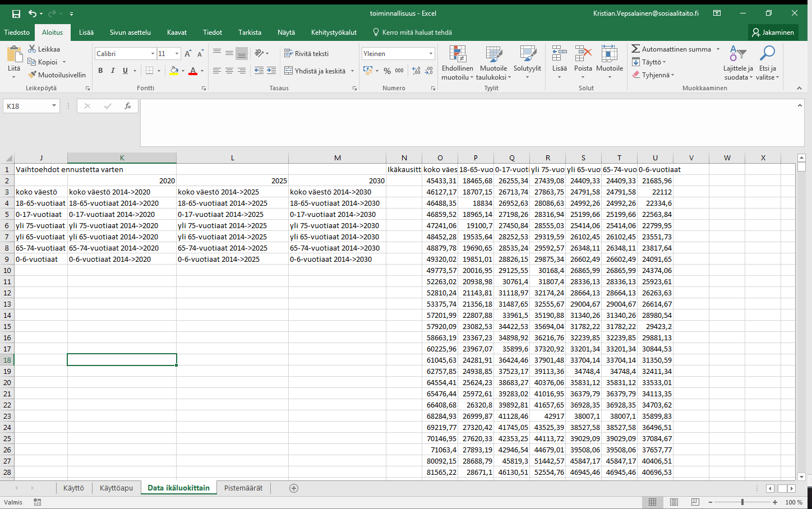Screen dimensions: 812x509
Task: Insert cells with Lisää
Action: (x=559, y=63)
